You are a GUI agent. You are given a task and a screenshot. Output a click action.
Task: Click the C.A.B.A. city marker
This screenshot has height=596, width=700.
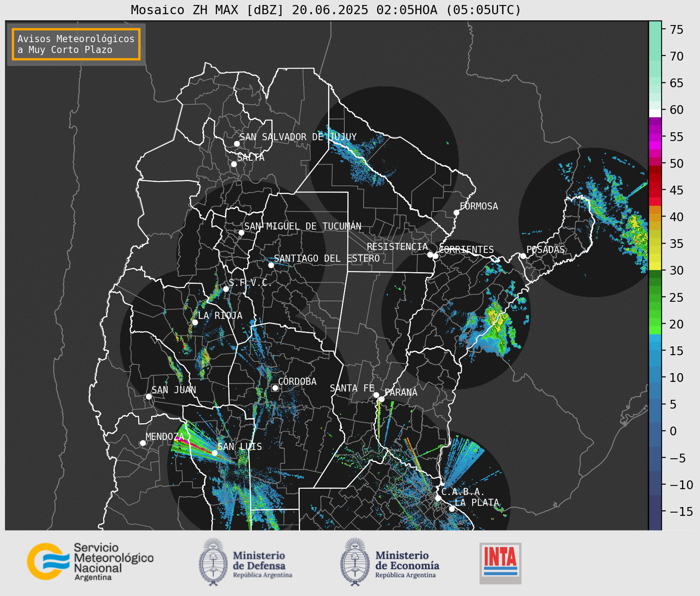pyautogui.click(x=438, y=498)
